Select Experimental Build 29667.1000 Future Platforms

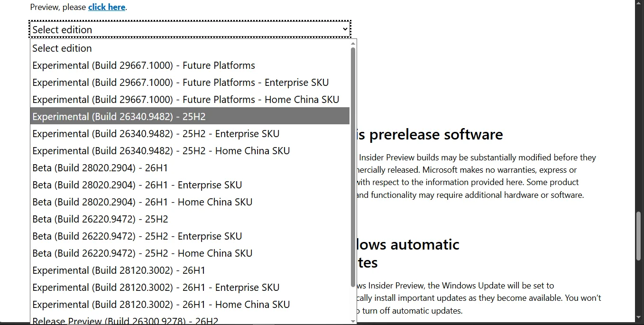coord(190,65)
